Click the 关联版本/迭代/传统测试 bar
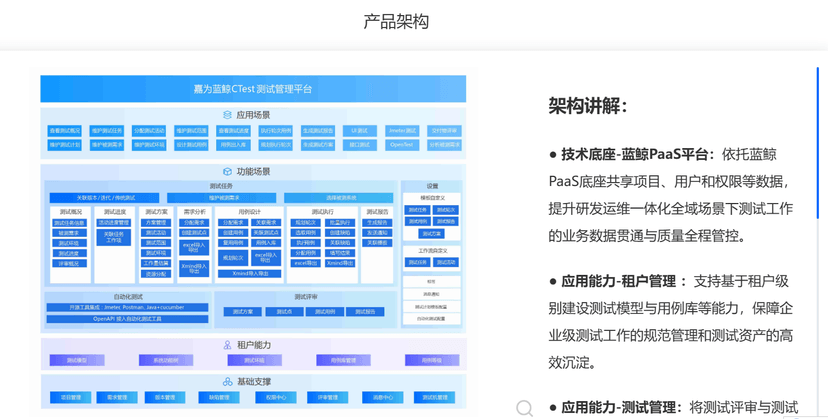The width and height of the screenshot is (828, 419). click(105, 198)
